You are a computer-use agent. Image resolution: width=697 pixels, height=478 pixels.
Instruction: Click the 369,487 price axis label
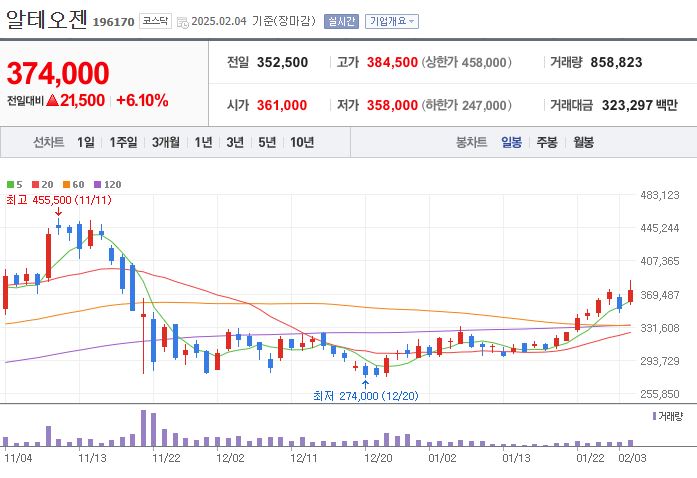tap(660, 295)
